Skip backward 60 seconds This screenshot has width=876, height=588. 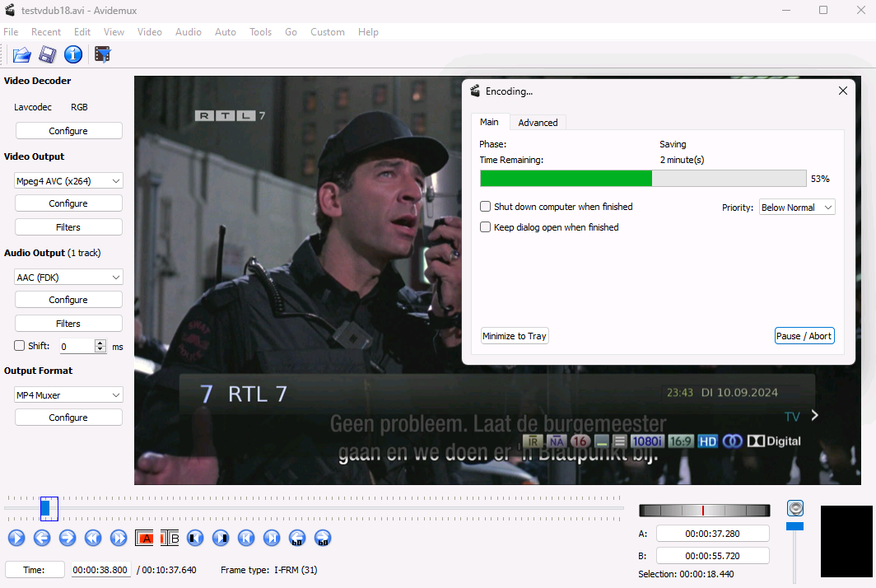(x=297, y=538)
